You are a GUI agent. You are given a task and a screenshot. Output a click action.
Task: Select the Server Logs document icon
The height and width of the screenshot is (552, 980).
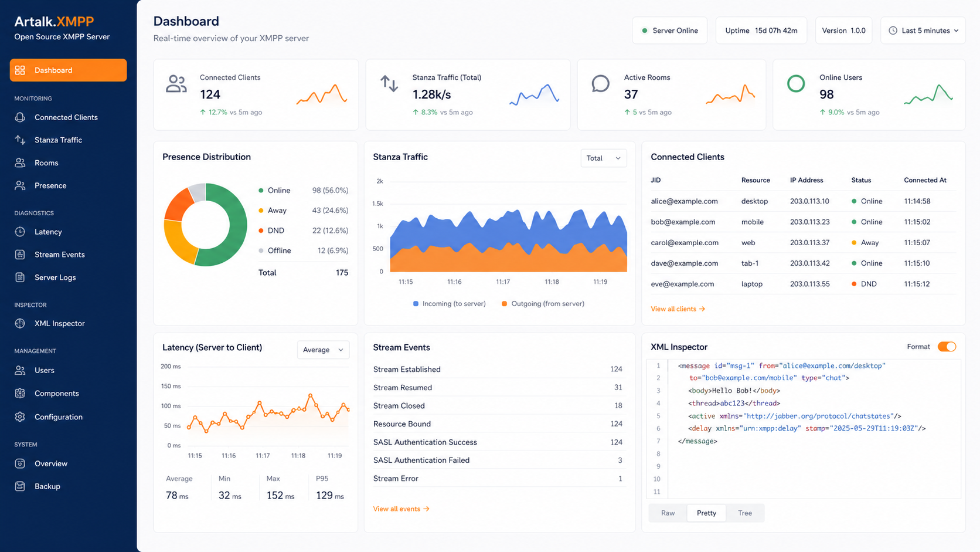[20, 277]
